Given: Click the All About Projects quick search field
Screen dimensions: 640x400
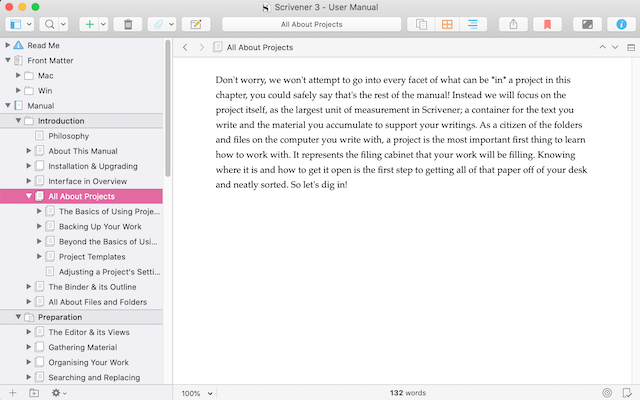Looking at the screenshot, I should (x=311, y=24).
